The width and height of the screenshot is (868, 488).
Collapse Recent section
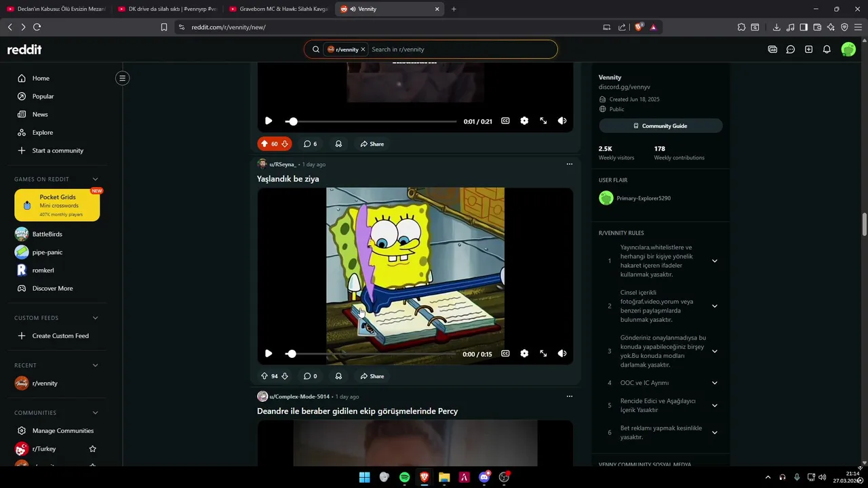[x=95, y=365]
